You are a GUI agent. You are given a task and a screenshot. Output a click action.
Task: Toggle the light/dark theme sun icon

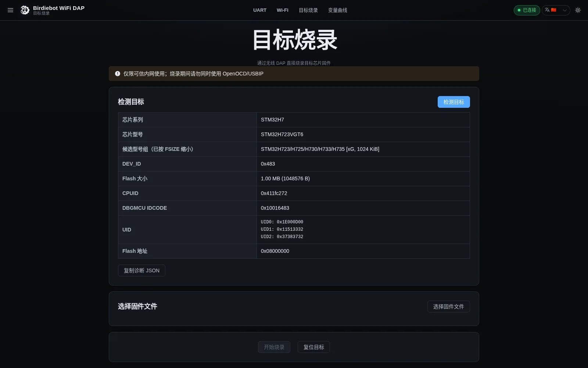(x=578, y=10)
